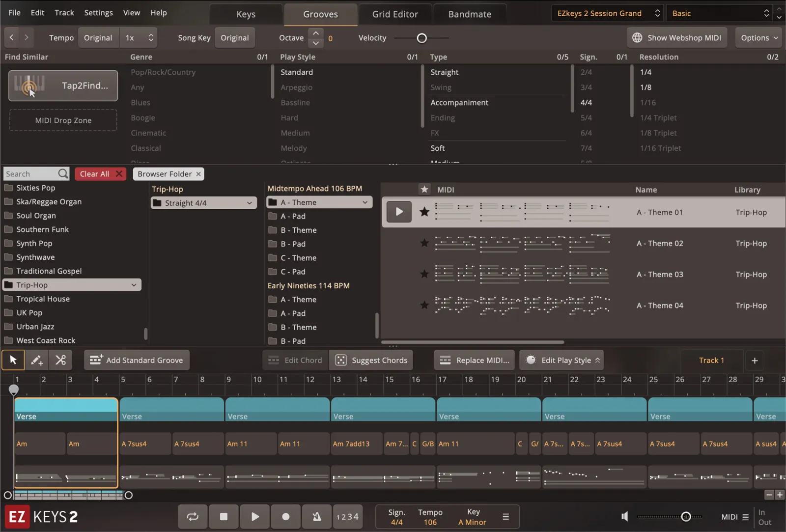Open EZkeys 2 Session Grand instrument selector
The height and width of the screenshot is (532, 786).
coord(608,13)
